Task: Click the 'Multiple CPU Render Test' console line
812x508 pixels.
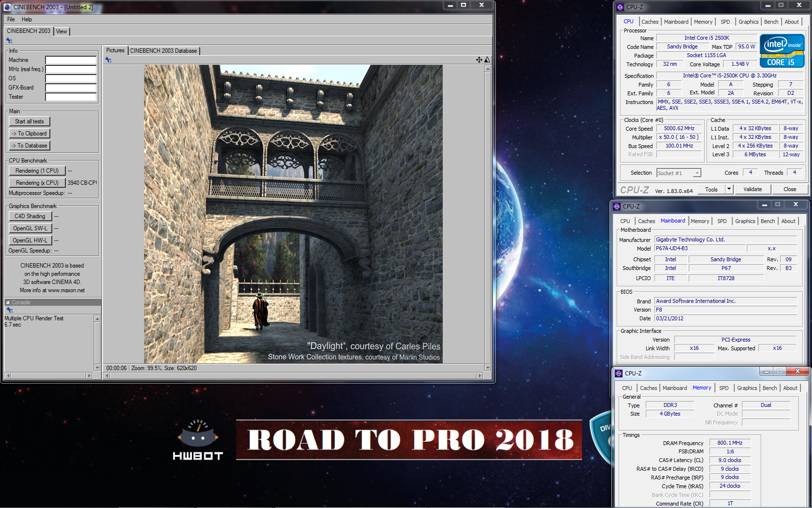Action: pos(34,318)
